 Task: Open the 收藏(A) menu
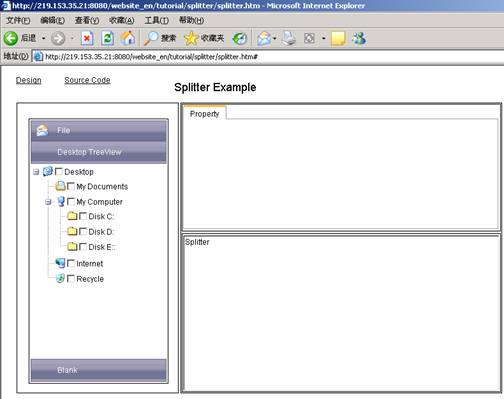(x=122, y=20)
